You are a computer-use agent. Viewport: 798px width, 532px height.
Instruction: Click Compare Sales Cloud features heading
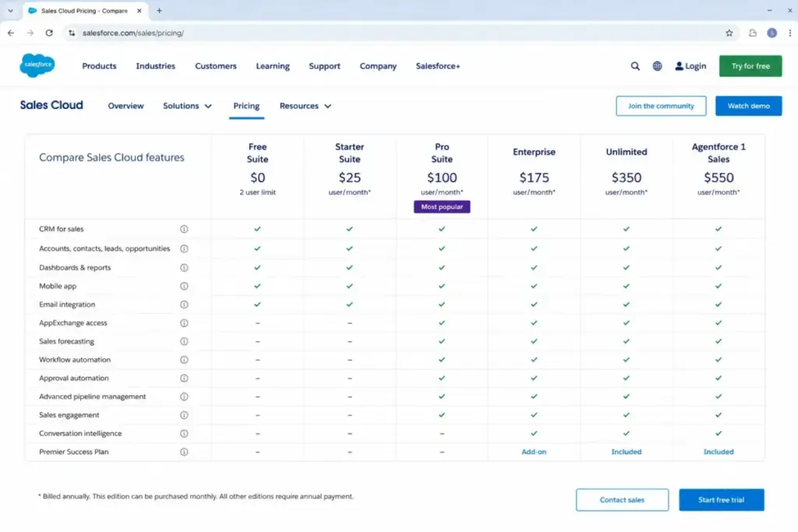click(x=111, y=157)
